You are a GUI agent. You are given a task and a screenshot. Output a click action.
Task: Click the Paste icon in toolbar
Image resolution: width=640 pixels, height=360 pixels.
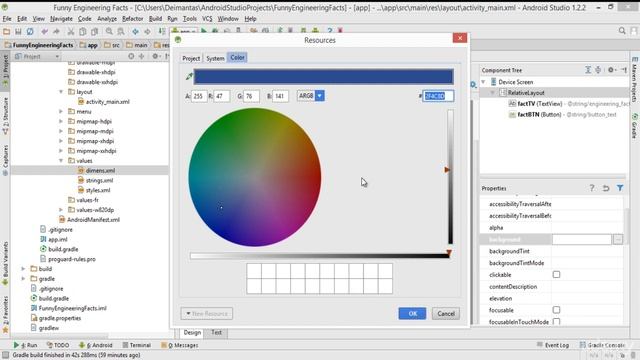tap(94, 31)
